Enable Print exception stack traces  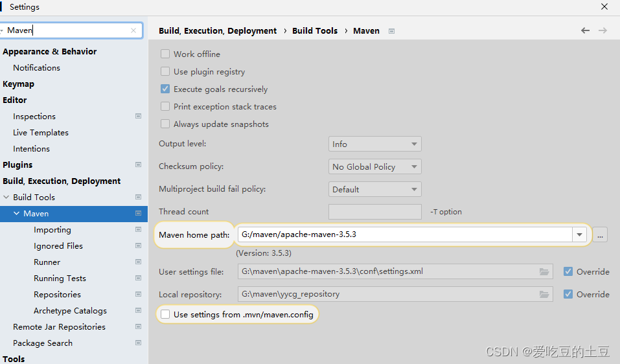(x=165, y=106)
